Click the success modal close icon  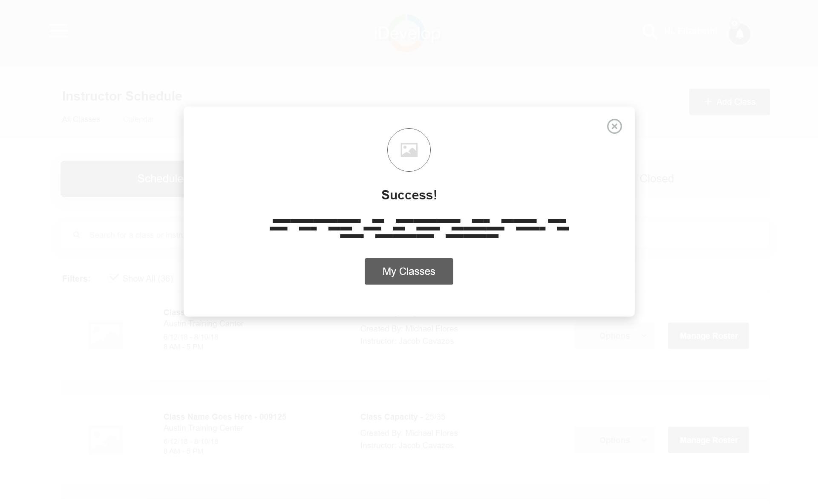pyautogui.click(x=615, y=126)
